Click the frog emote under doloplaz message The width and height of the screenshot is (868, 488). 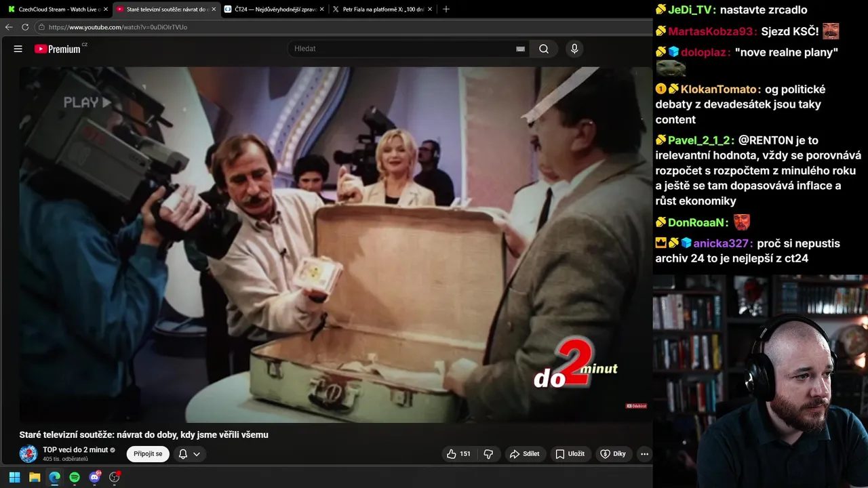click(x=671, y=68)
